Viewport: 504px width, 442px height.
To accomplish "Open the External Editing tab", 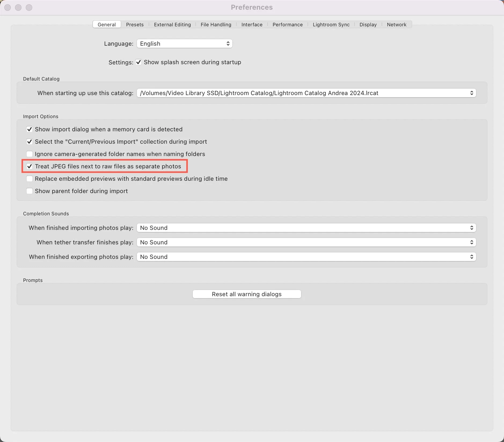I will pos(172,24).
